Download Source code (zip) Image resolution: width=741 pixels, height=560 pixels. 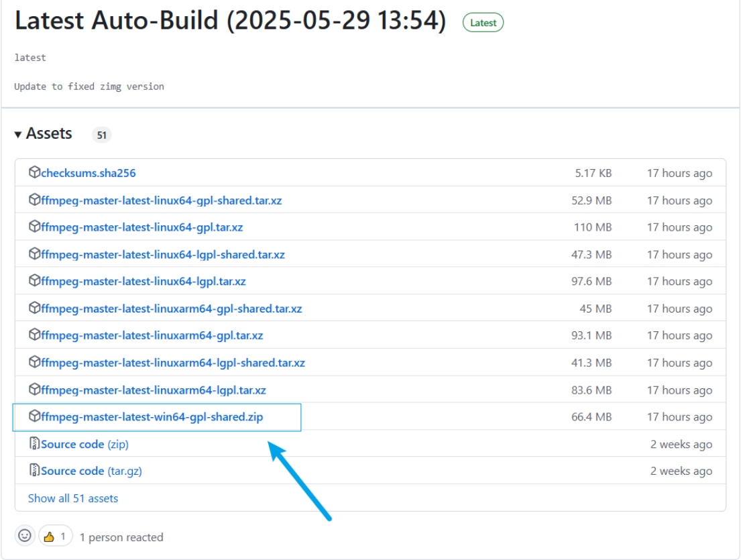[84, 444]
